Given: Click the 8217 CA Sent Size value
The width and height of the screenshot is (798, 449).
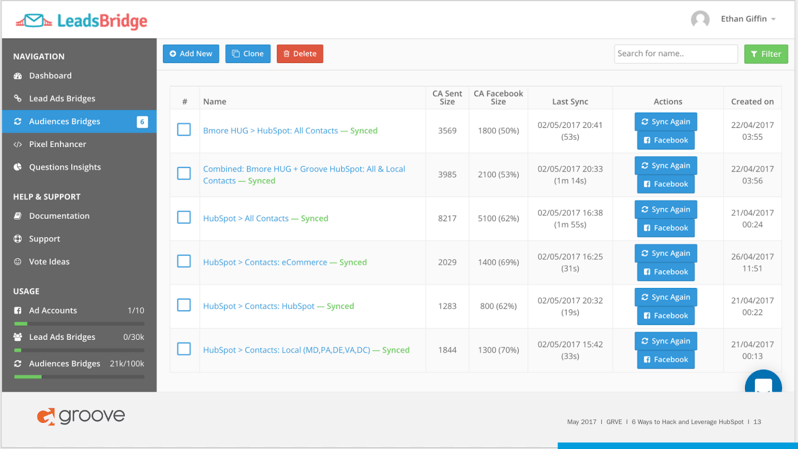Looking at the screenshot, I should 447,218.
